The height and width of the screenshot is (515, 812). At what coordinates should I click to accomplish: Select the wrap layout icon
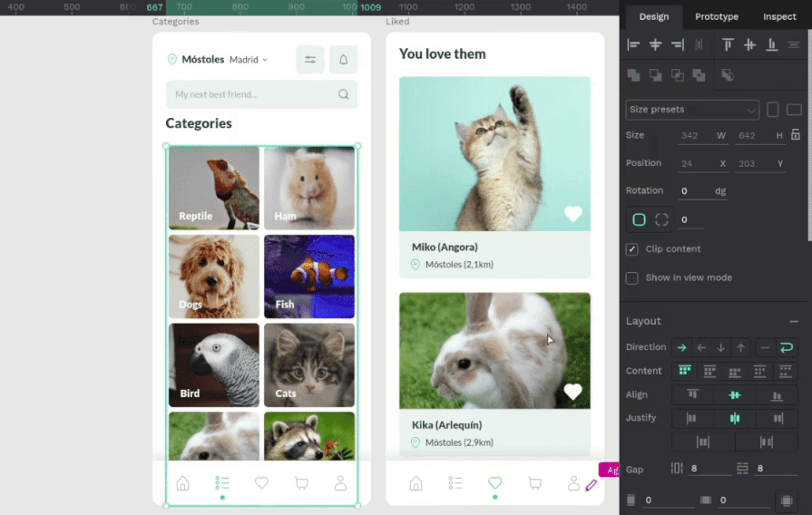pos(787,347)
